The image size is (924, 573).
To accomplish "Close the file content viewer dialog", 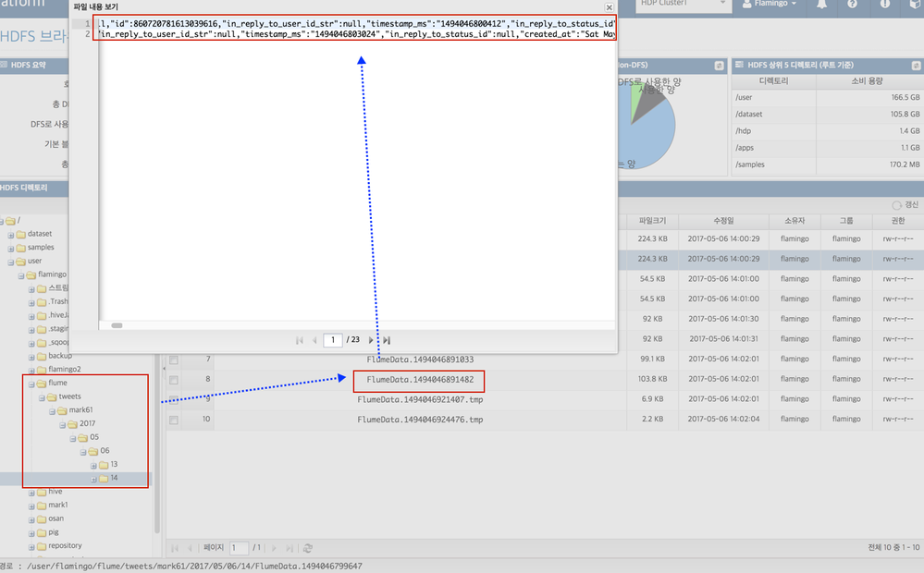I will 610,7.
